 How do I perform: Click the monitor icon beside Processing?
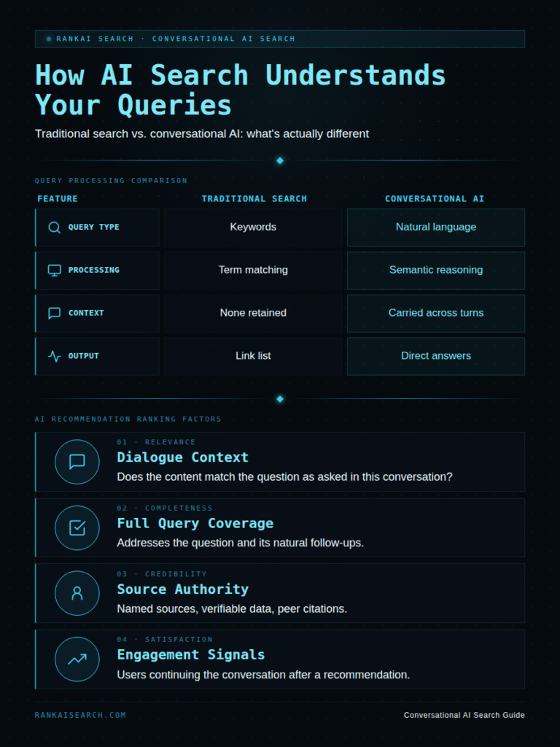(x=54, y=270)
